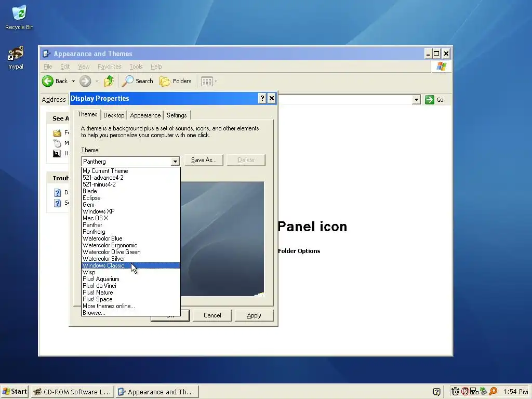Viewport: 532px width, 399px height.
Task: Expand the Theme combo box arrow
Action: pyautogui.click(x=175, y=162)
